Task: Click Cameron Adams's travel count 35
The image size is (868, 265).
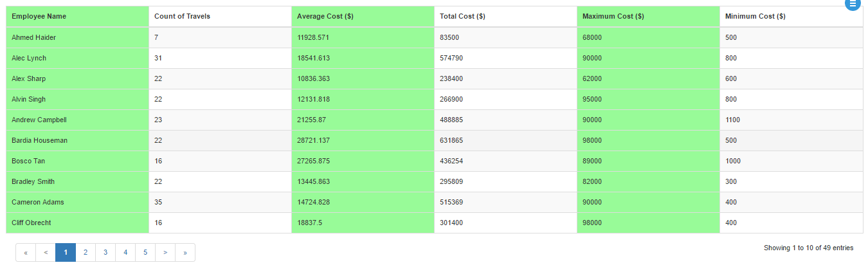Action: 221,203
